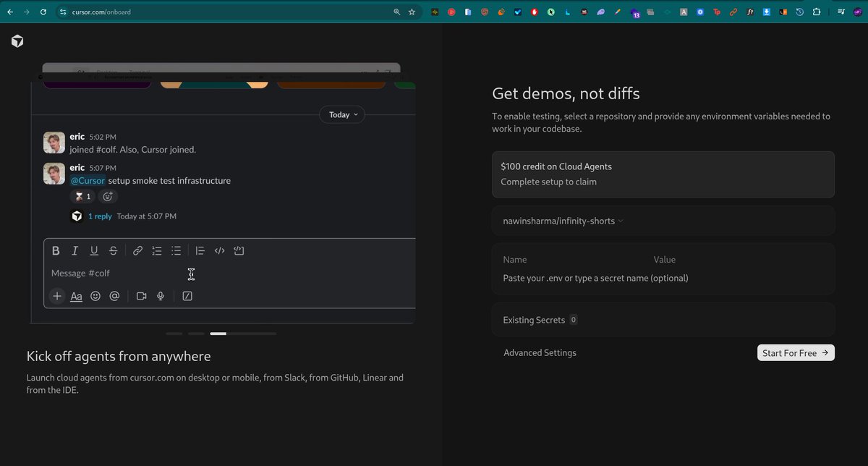868x466 pixels.
Task: Bookmark this page with the star icon
Action: pyautogui.click(x=412, y=12)
